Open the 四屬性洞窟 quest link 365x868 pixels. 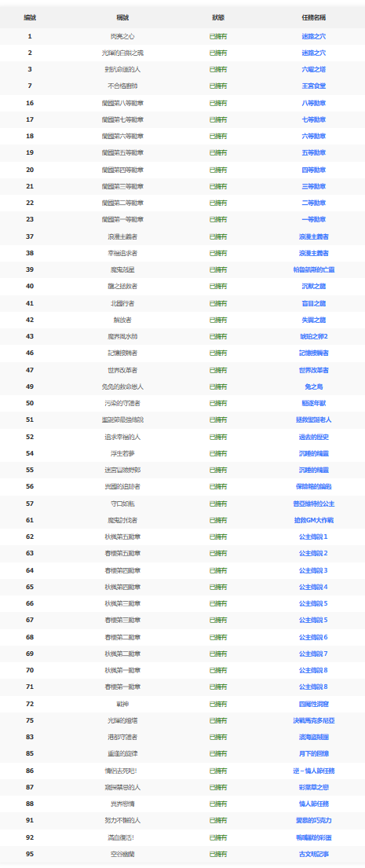tap(313, 704)
